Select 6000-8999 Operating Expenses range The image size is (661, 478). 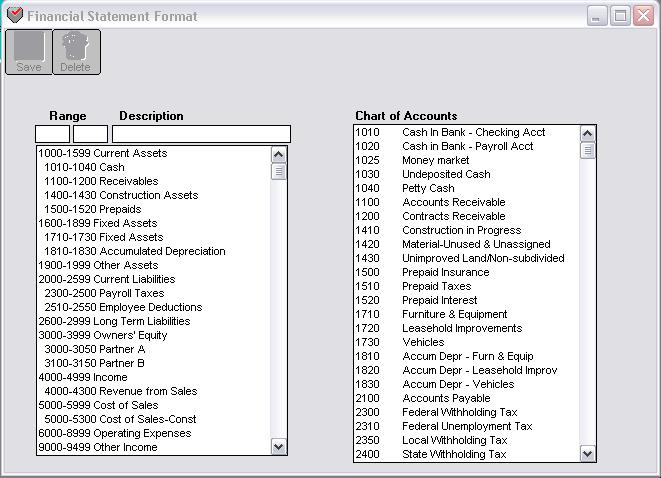(x=114, y=433)
